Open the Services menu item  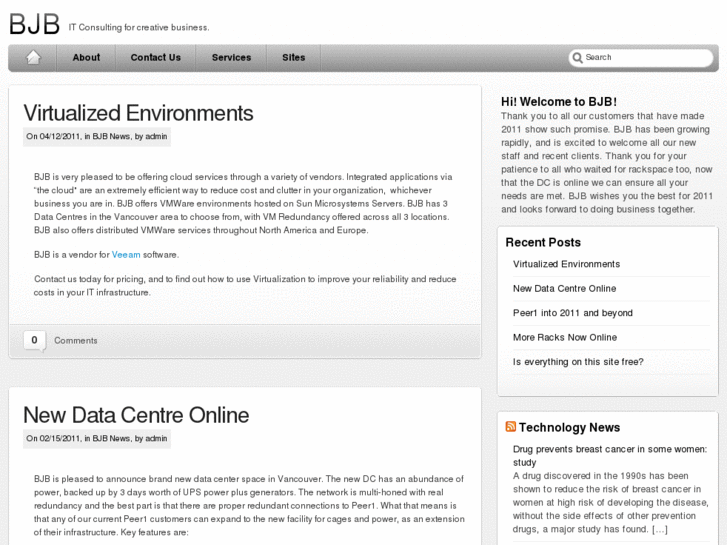231,58
